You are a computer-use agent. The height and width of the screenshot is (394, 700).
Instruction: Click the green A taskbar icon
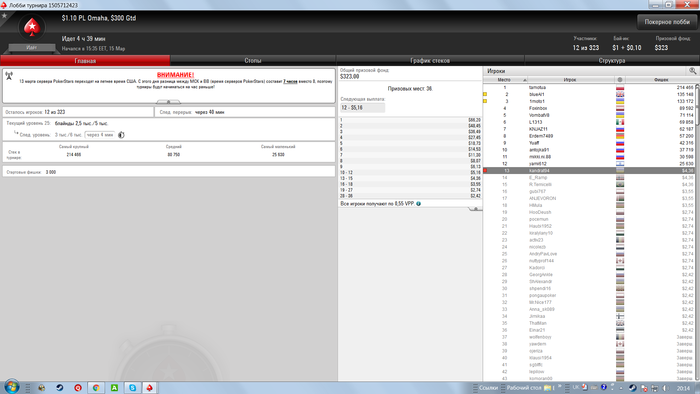click(x=114, y=388)
